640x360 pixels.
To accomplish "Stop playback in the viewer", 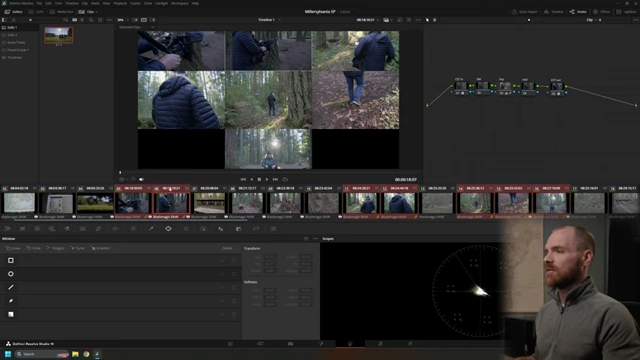I will 259,179.
